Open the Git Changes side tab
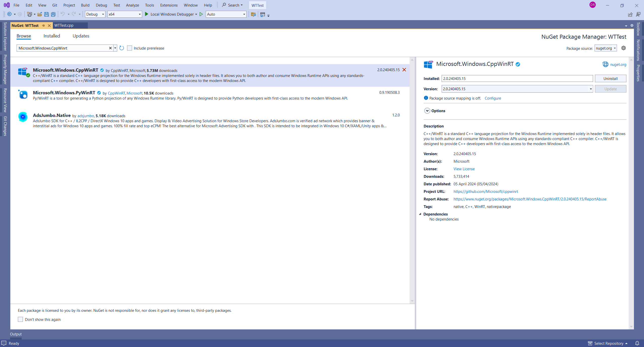Image resolution: width=644 pixels, height=347 pixels. click(5, 126)
